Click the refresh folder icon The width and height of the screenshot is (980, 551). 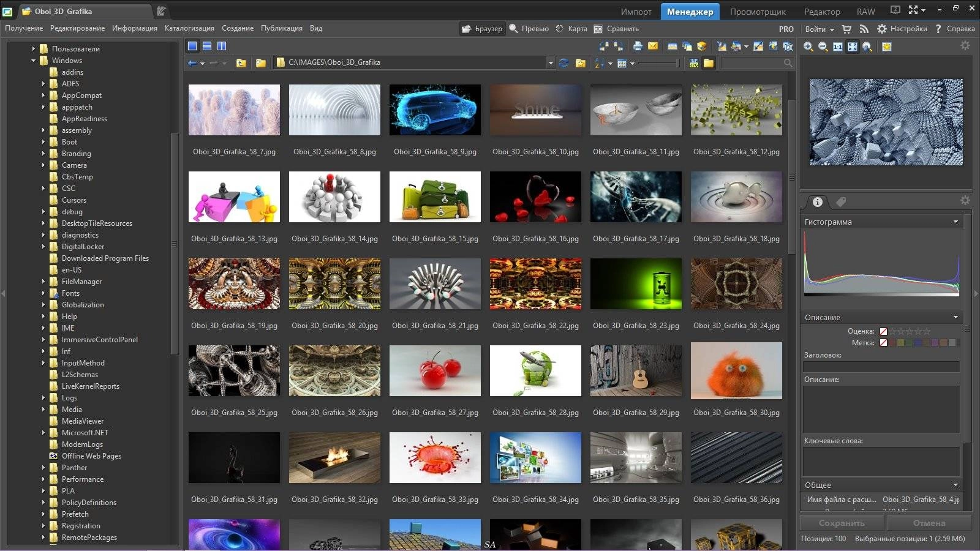tap(564, 62)
